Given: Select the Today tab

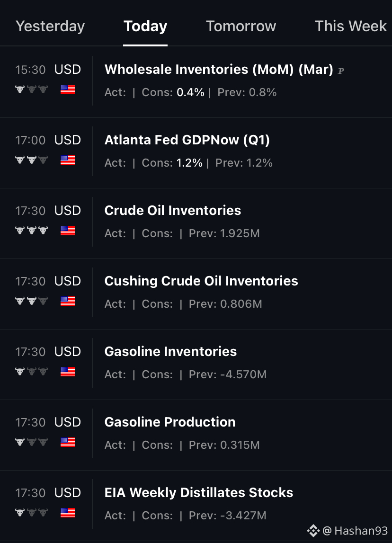Looking at the screenshot, I should click(x=145, y=27).
